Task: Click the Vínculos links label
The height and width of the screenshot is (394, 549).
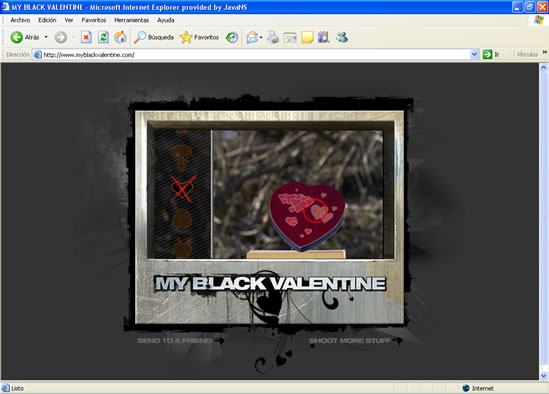Action: click(x=527, y=54)
